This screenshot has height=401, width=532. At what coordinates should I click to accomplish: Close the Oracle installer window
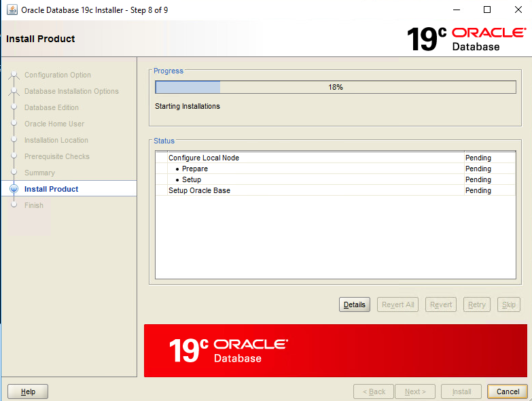(518, 10)
